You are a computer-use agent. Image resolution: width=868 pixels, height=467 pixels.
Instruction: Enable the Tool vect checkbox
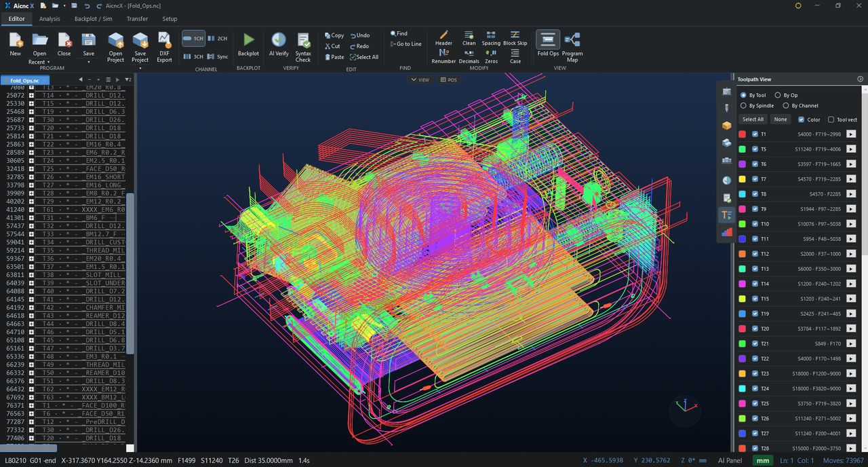(x=831, y=119)
